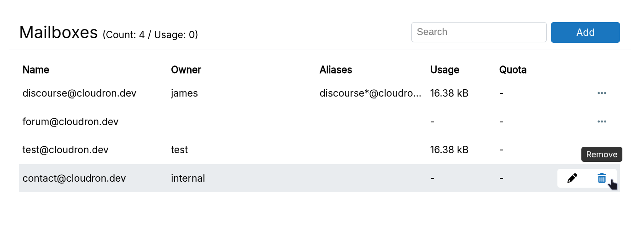The image size is (644, 230).
Task: Click the contact@cloudron.dev mailbox name
Action: (x=74, y=178)
